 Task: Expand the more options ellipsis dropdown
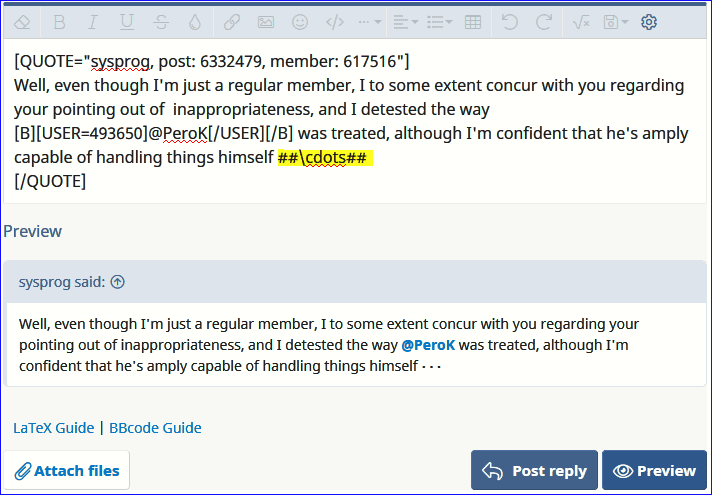pyautogui.click(x=368, y=22)
